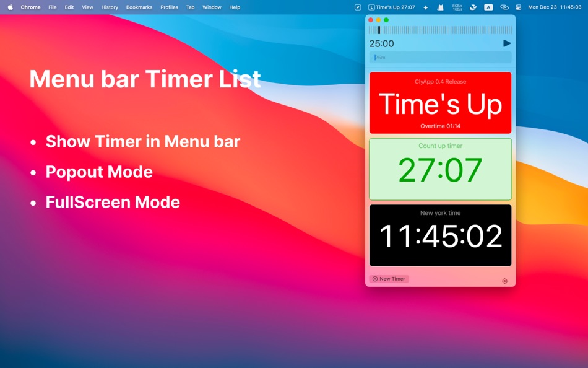Open the Edit menu
588x368 pixels.
(x=69, y=7)
